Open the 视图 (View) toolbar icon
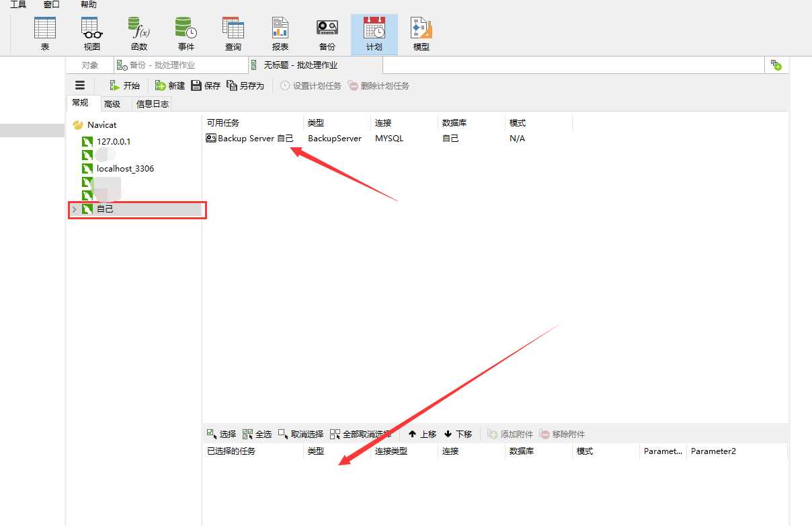The height and width of the screenshot is (526, 812). [x=92, y=34]
